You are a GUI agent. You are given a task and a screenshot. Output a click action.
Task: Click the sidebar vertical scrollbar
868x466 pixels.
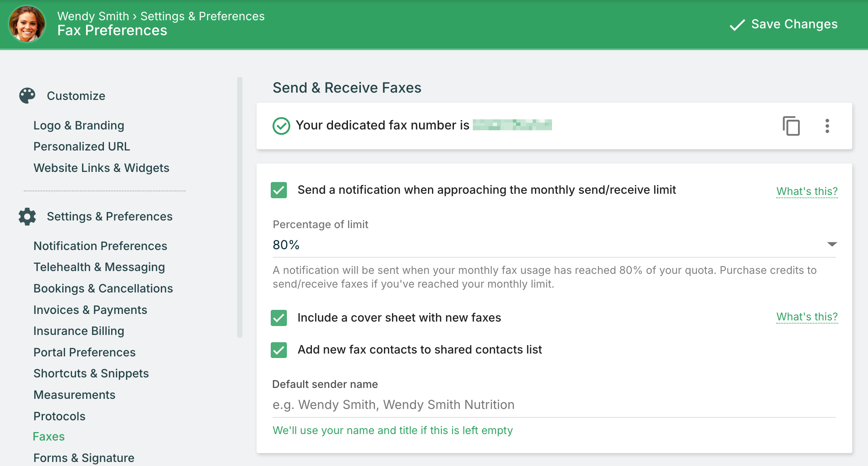click(x=240, y=207)
